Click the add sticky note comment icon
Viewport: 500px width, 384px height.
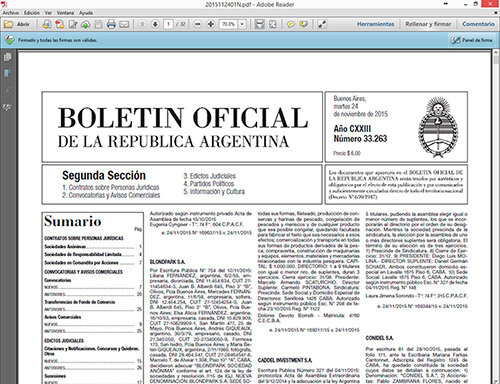291,24
